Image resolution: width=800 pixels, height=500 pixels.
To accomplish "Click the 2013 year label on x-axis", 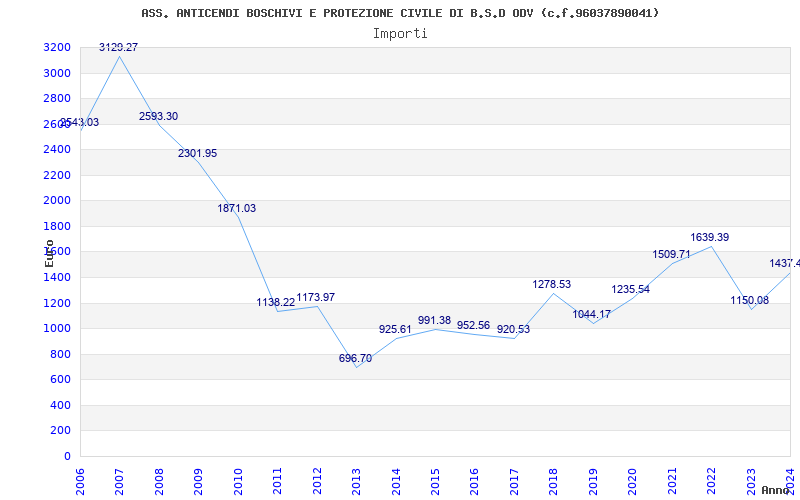I will [x=357, y=482].
